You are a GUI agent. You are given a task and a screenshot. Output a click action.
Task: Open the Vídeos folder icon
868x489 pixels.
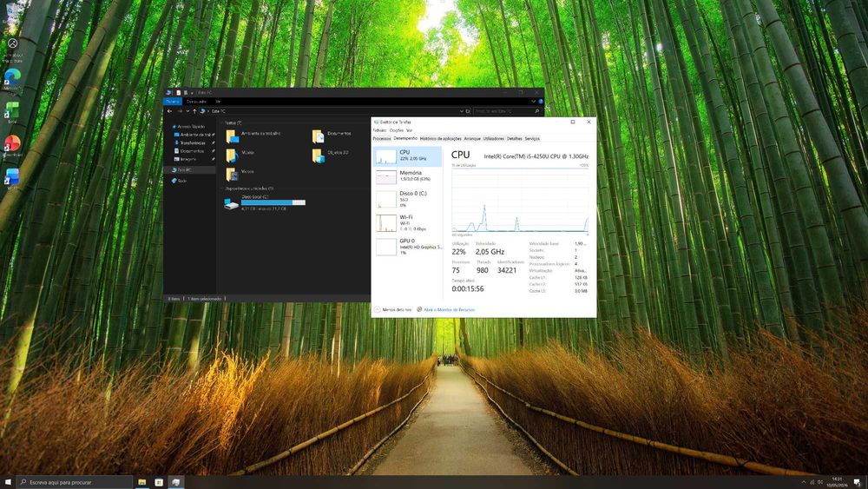point(232,175)
